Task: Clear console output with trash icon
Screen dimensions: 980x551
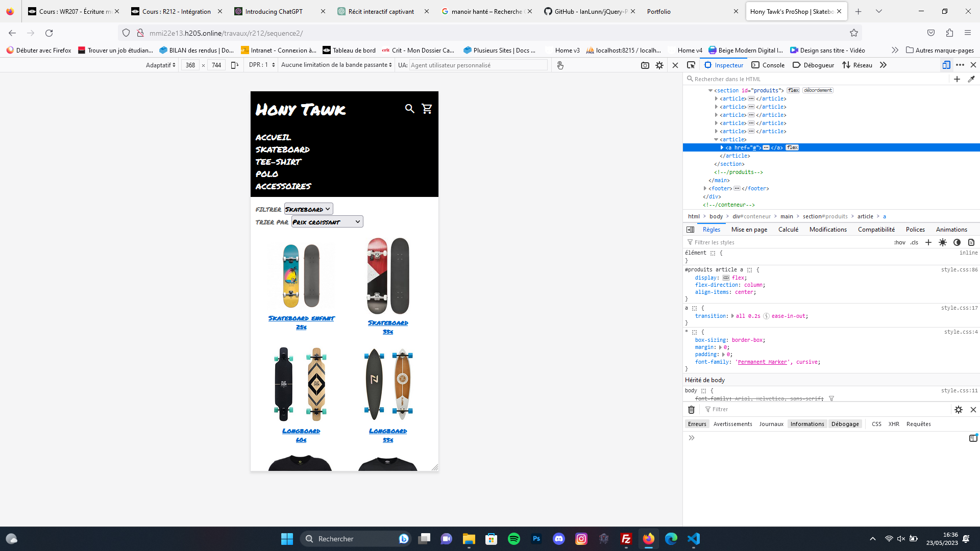Action: point(691,410)
